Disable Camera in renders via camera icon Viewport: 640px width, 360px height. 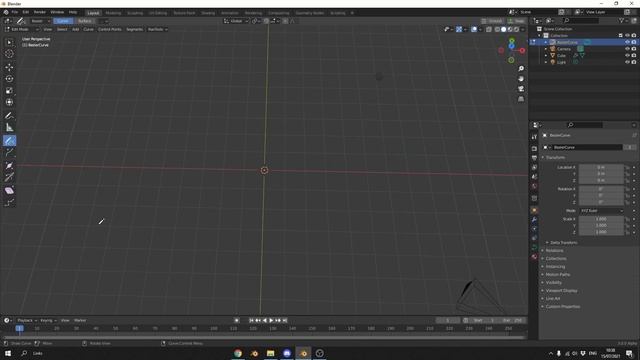634,49
